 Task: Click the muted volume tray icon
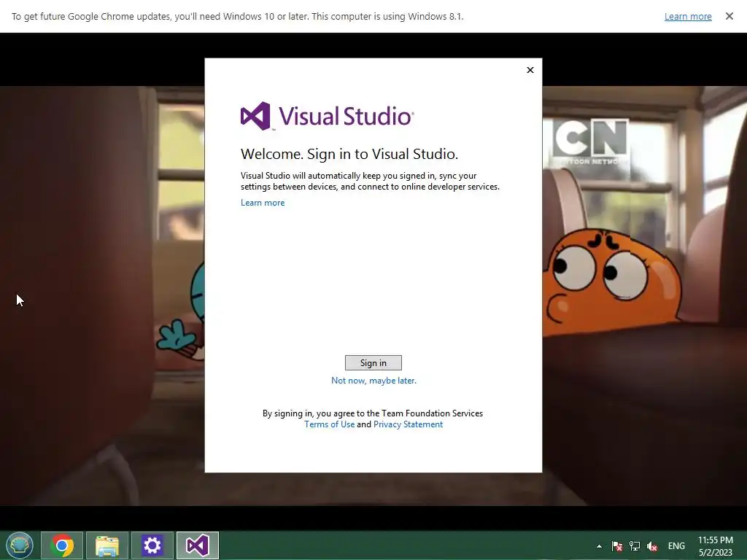tap(652, 546)
